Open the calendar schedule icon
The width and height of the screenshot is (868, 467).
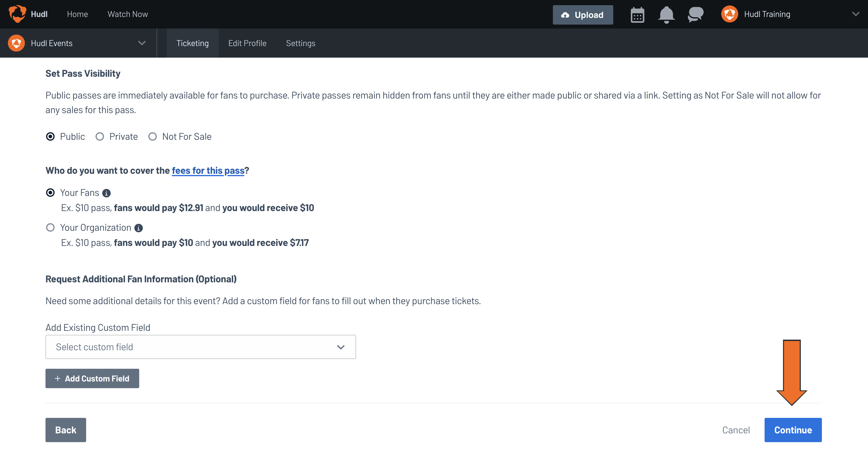[x=637, y=15]
